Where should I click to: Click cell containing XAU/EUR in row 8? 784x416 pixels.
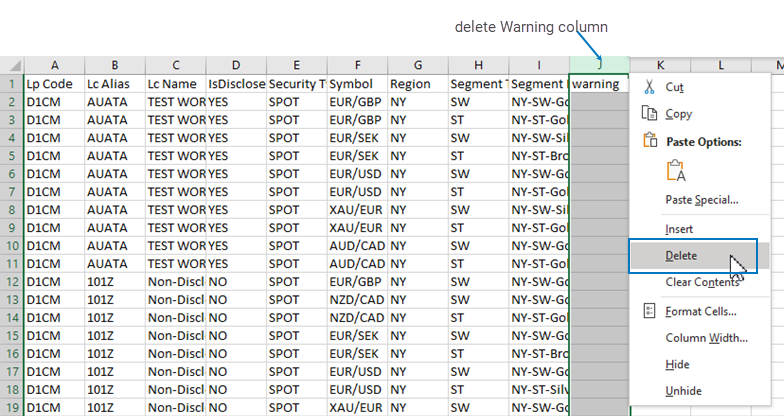click(x=356, y=210)
